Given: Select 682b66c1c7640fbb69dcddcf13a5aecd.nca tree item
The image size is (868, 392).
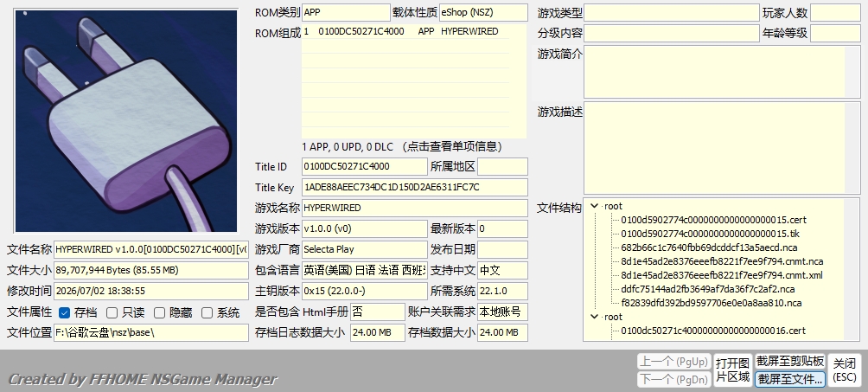Looking at the screenshot, I should (709, 247).
